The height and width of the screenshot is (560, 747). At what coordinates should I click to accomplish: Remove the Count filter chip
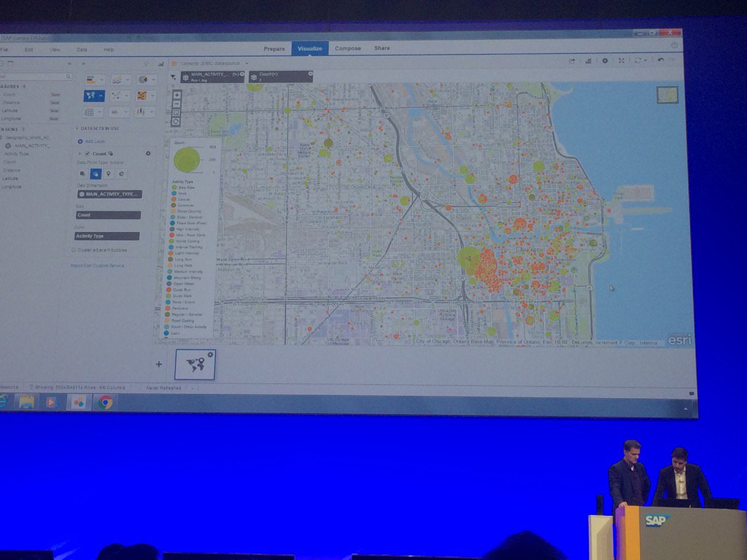(x=310, y=74)
